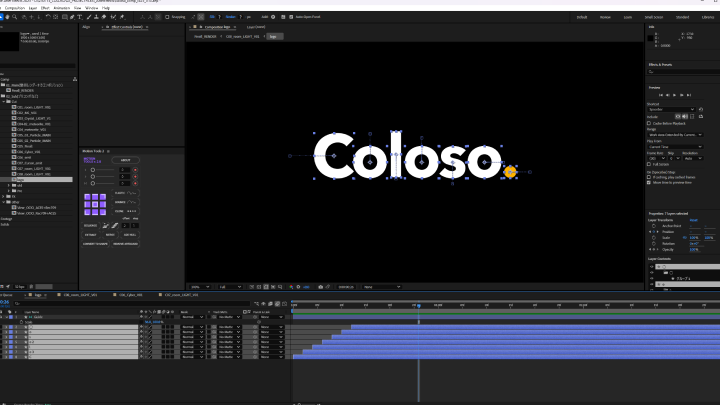Expand the 'etc' folder in Project panel

click(9, 190)
